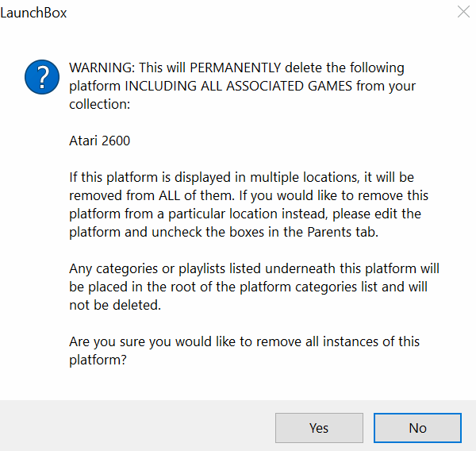Click the WARNING: label text
Screen dimensions: 476x451
click(102, 67)
